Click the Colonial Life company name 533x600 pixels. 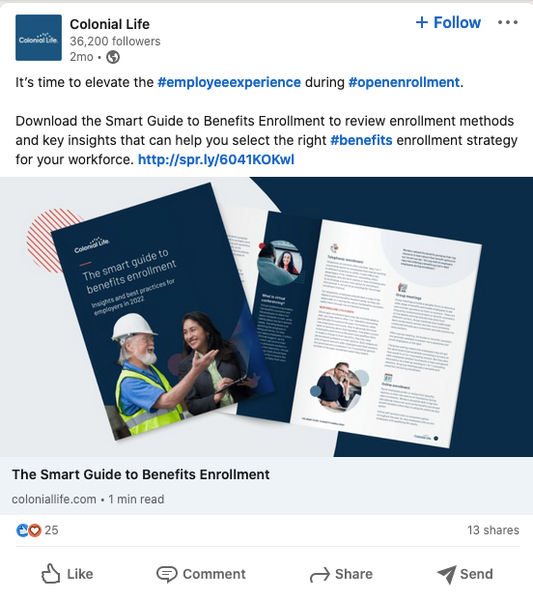pos(109,24)
